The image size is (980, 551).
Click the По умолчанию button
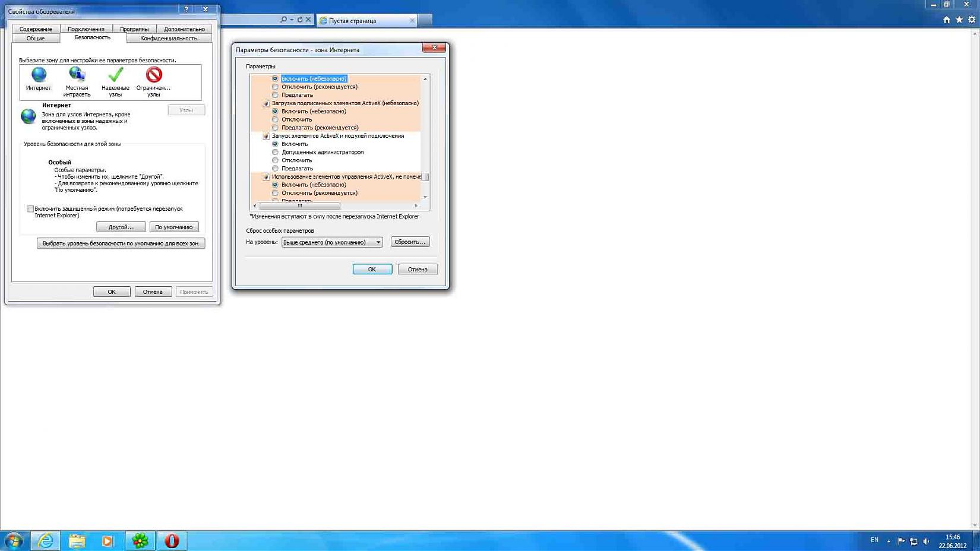[x=174, y=227]
